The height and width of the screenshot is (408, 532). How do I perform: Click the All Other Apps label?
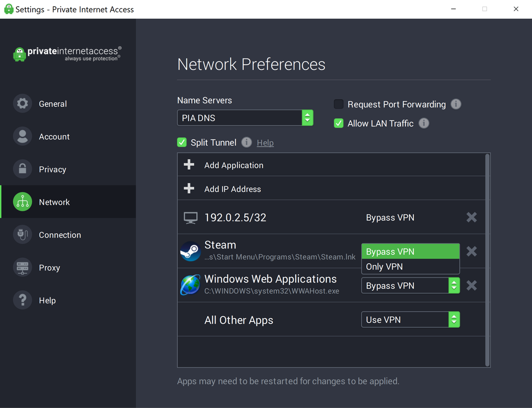click(x=239, y=320)
